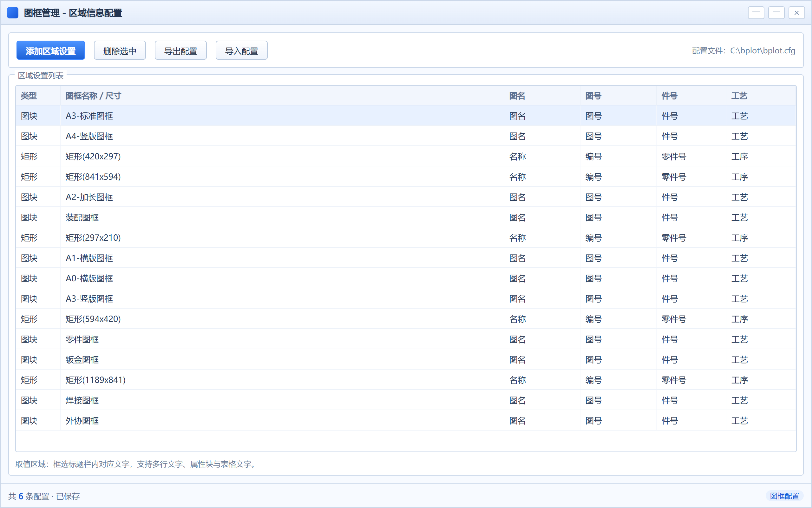Image resolution: width=812 pixels, height=508 pixels.
Task: Click the 件号 column header
Action: pos(691,96)
